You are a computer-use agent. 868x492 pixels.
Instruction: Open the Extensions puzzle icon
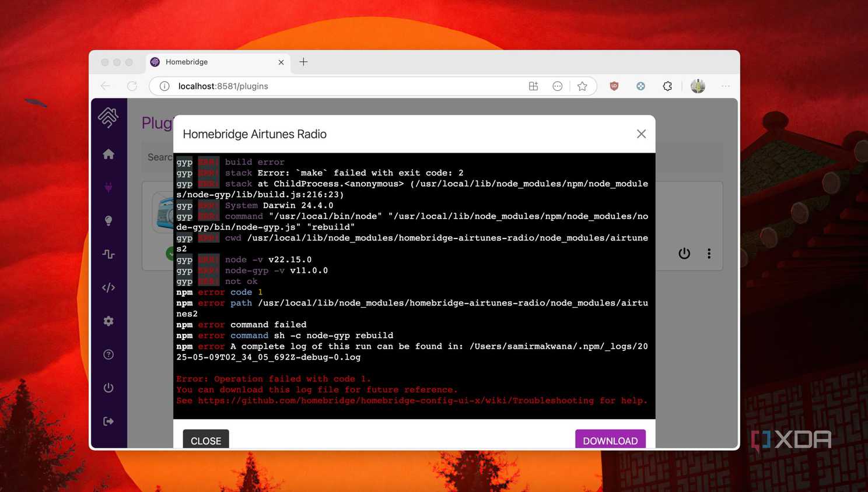(x=667, y=86)
